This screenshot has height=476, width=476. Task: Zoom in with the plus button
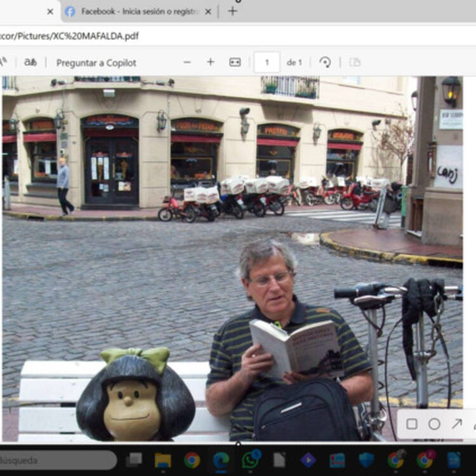pyautogui.click(x=211, y=62)
